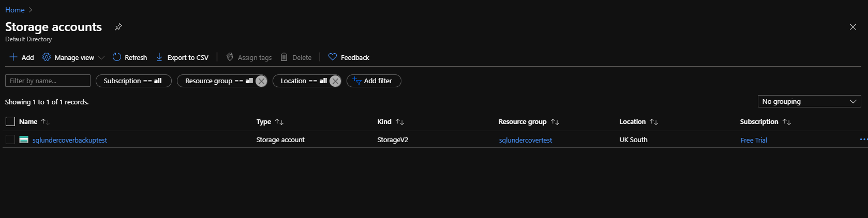Remove the Location filter

click(335, 81)
